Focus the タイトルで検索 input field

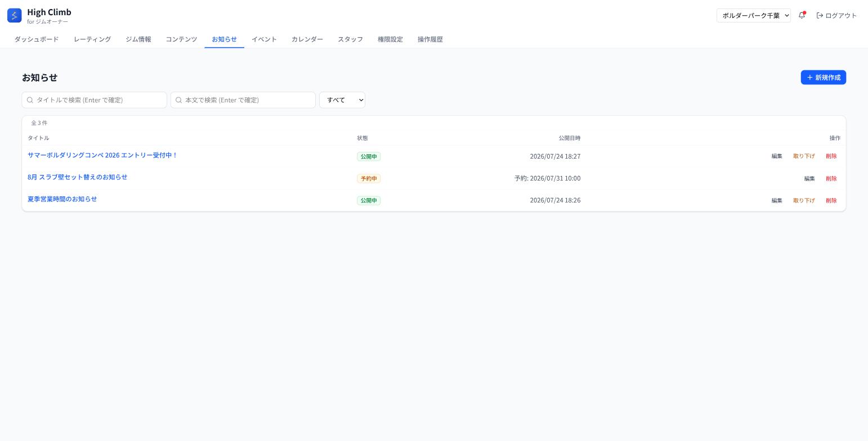click(x=95, y=100)
